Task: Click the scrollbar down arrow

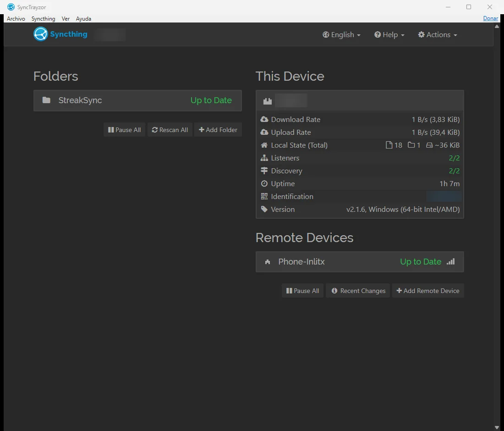Action: [x=497, y=427]
